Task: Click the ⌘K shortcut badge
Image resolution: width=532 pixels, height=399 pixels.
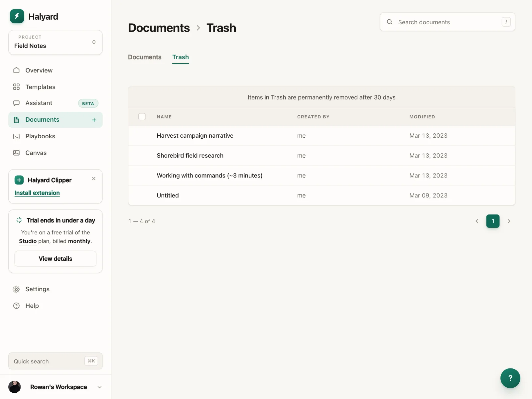Action: point(91,361)
